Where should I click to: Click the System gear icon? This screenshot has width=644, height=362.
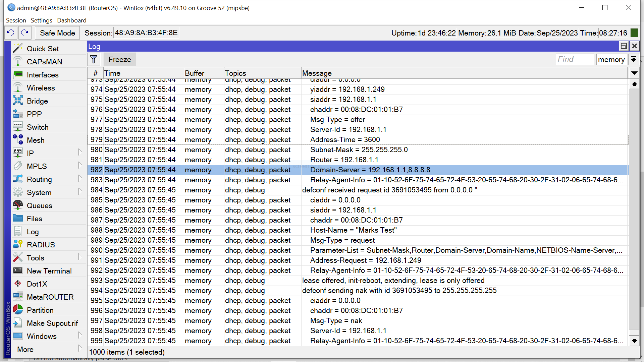[x=18, y=192]
